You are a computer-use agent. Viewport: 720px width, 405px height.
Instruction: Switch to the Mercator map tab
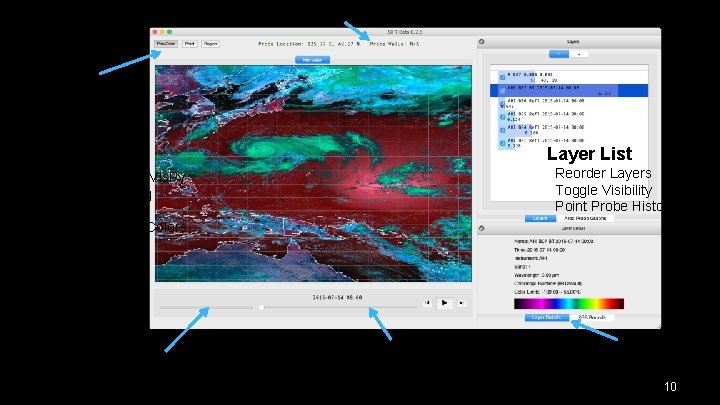(312, 60)
